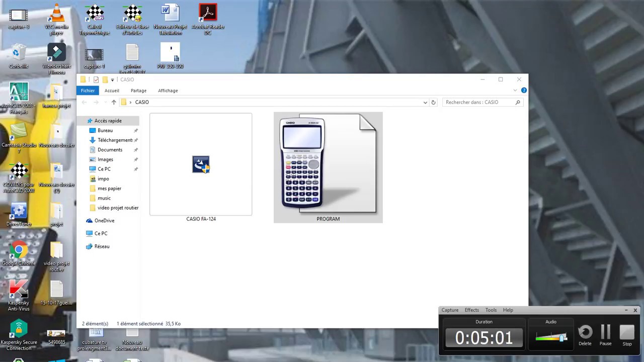The image size is (644, 362).
Task: Open the Explorer help question mark icon
Action: (524, 90)
